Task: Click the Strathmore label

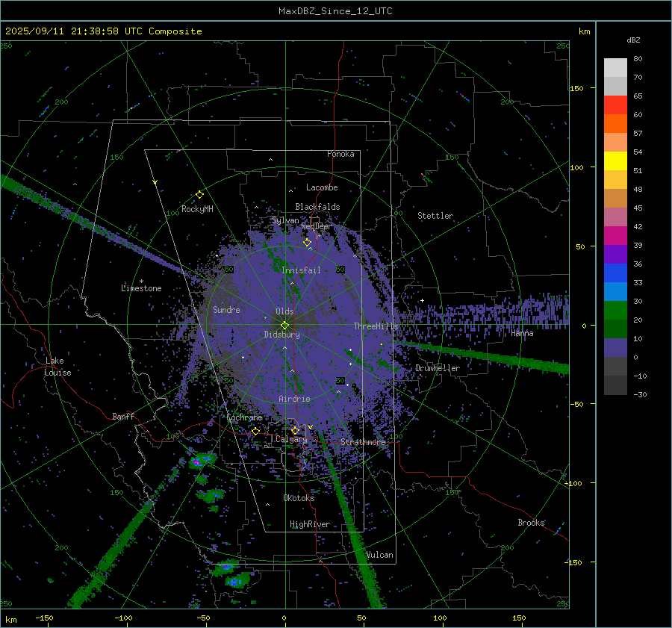Action: [363, 442]
